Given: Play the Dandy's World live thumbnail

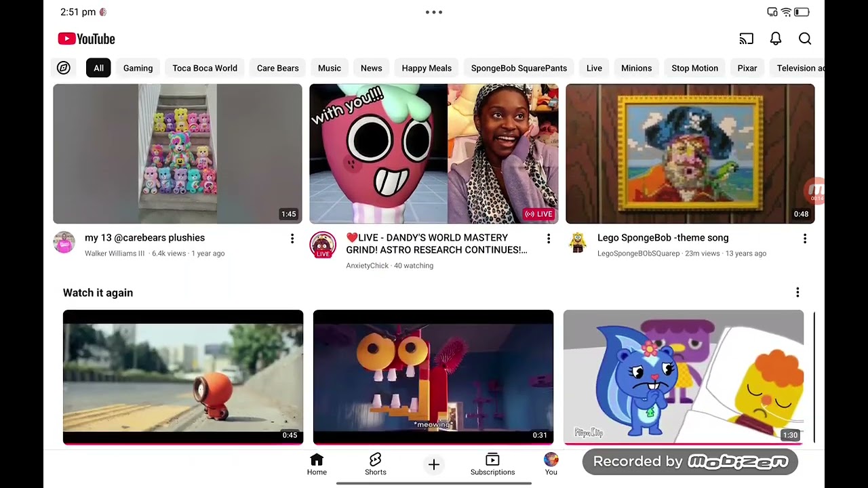Looking at the screenshot, I should tap(434, 154).
